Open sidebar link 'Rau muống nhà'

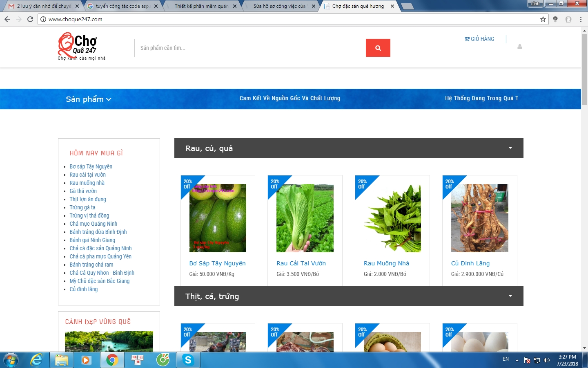87,183
